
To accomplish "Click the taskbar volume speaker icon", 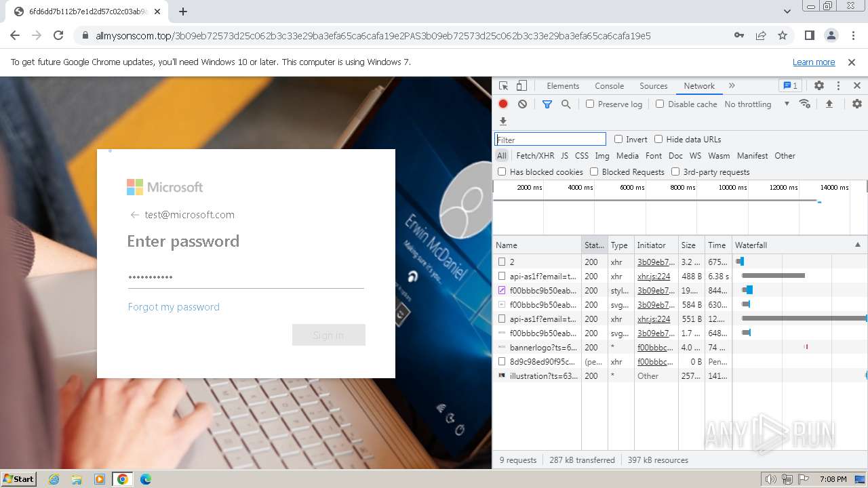I will coord(770,479).
